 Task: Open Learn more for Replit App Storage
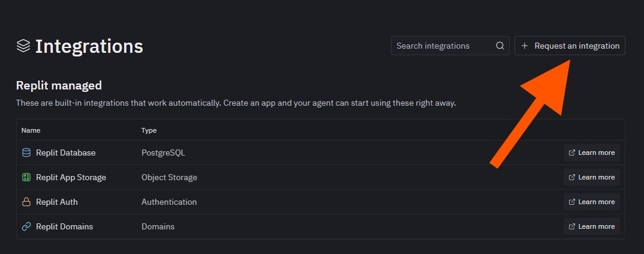point(591,177)
